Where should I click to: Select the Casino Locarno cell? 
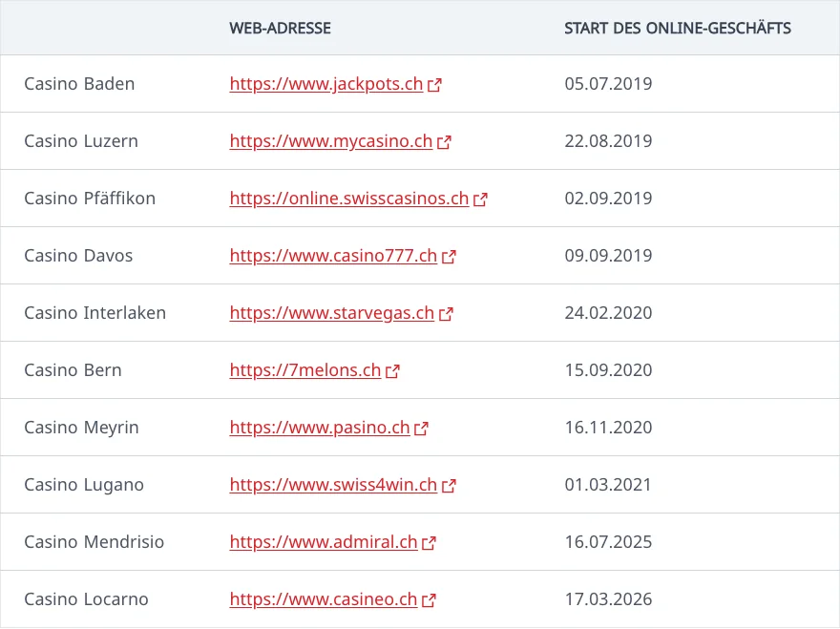86,600
